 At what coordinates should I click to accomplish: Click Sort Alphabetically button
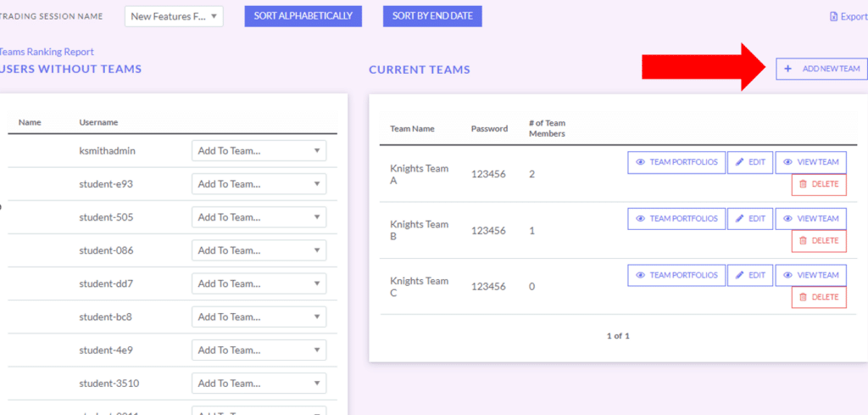[303, 16]
